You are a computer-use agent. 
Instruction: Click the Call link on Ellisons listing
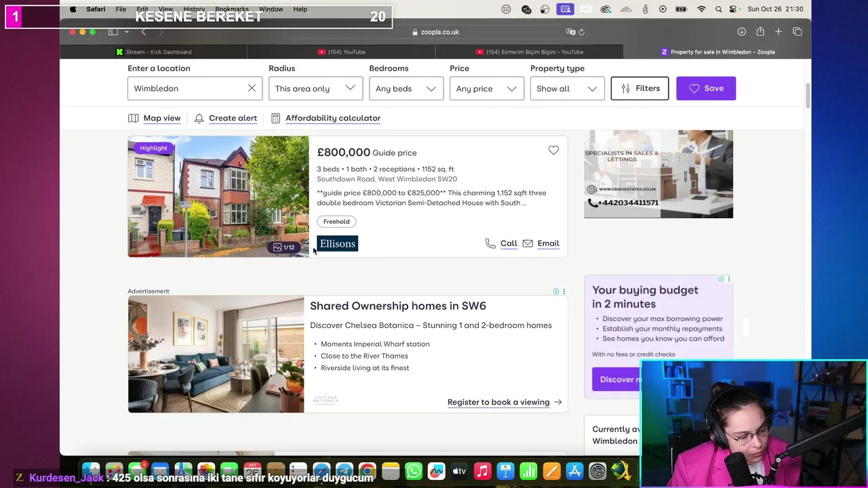(509, 243)
